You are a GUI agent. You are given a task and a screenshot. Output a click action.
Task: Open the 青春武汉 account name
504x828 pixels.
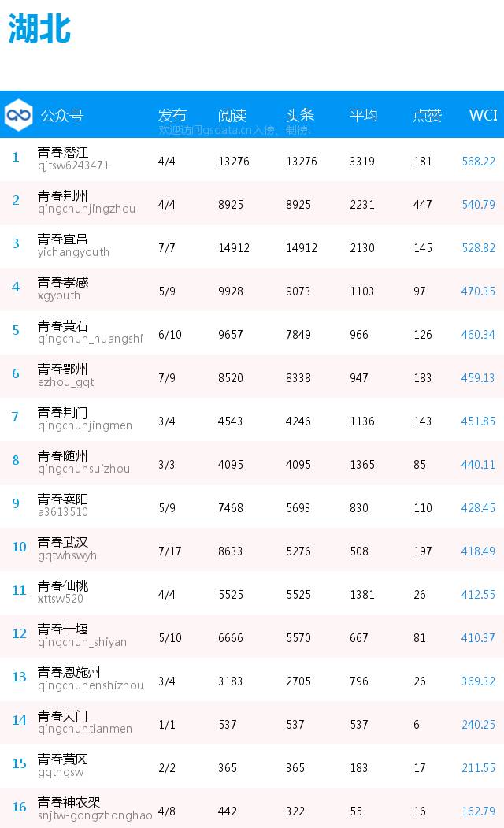coord(62,542)
